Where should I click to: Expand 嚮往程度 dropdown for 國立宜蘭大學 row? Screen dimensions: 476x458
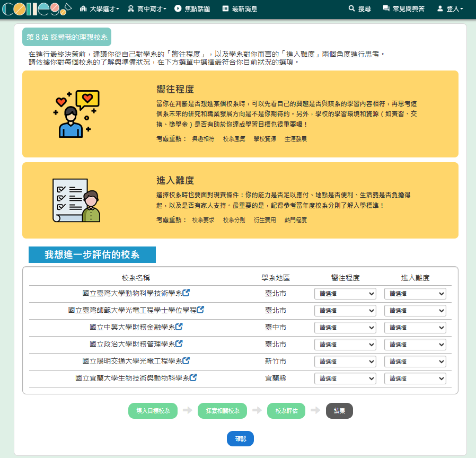pyautogui.click(x=345, y=378)
